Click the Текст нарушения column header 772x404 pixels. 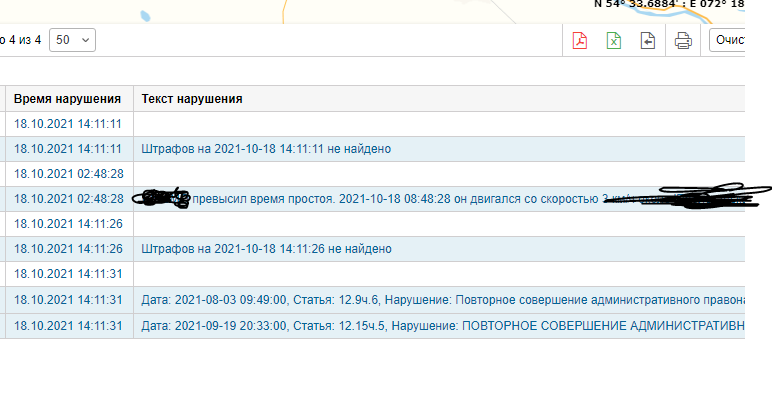point(192,99)
